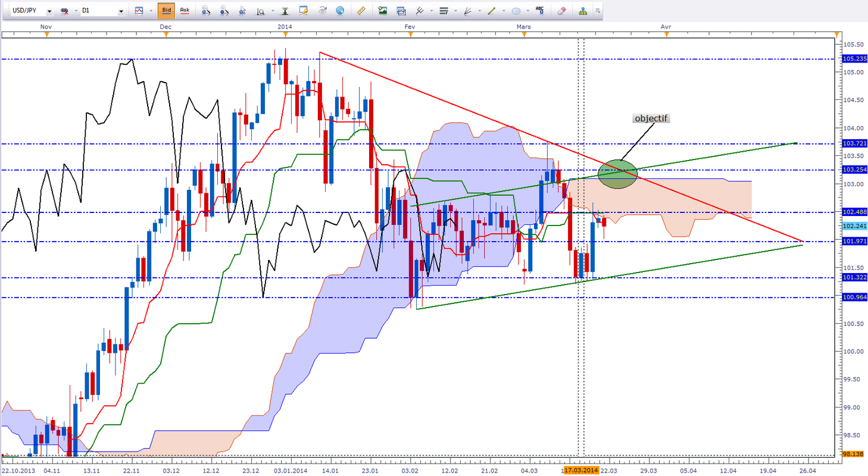This screenshot has width=868, height=476.
Task: Click the zoom in magnifier icon
Action: (x=206, y=11)
